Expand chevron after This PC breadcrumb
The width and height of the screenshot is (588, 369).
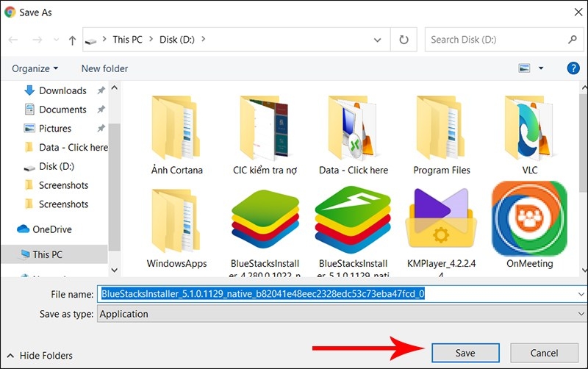[151, 39]
